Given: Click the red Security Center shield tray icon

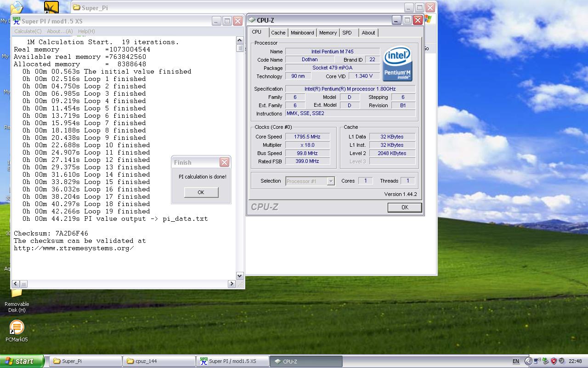Looking at the screenshot, I should pos(554,361).
